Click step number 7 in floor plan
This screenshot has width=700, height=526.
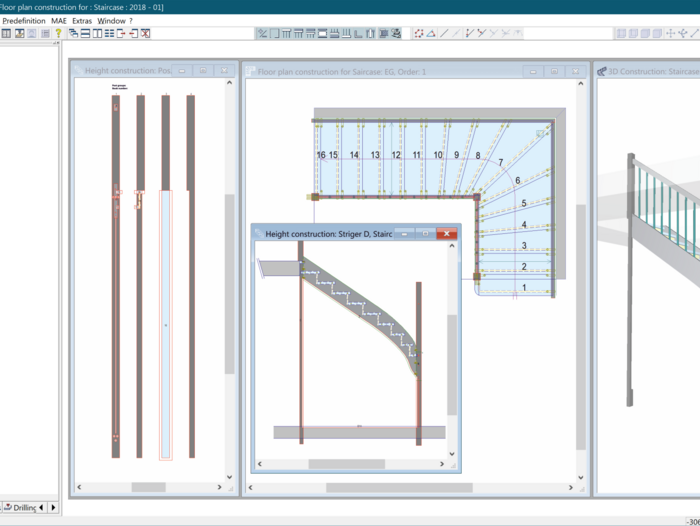(500, 162)
